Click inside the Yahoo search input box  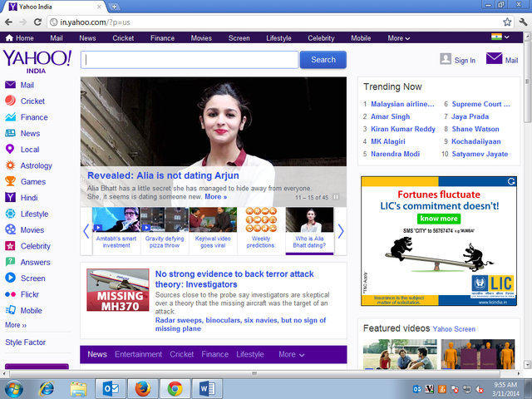190,60
